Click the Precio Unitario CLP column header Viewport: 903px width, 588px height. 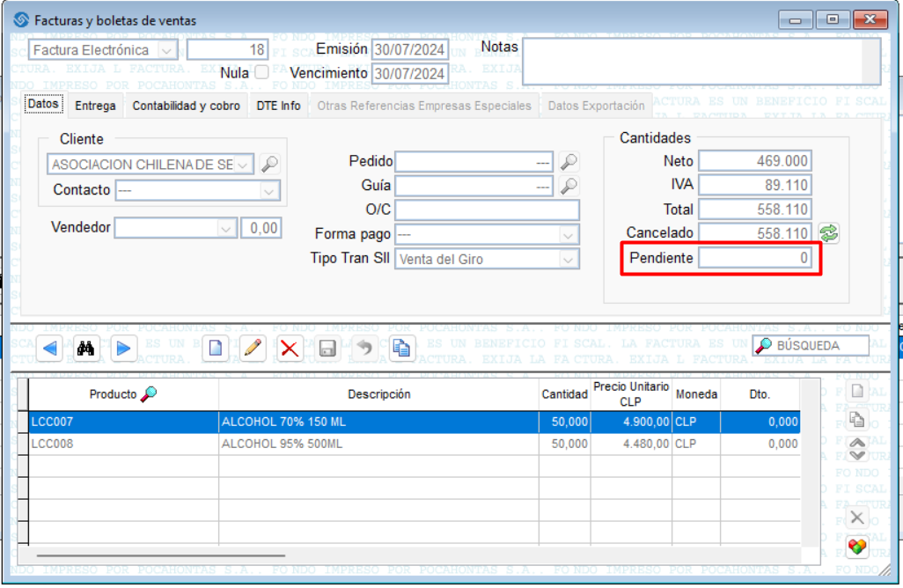coord(631,394)
